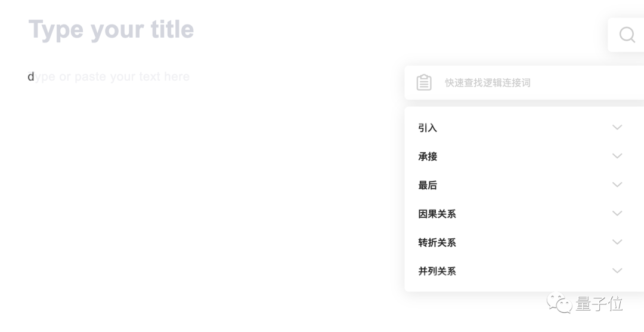Open the 最后 category label
644x332 pixels.
point(428,185)
